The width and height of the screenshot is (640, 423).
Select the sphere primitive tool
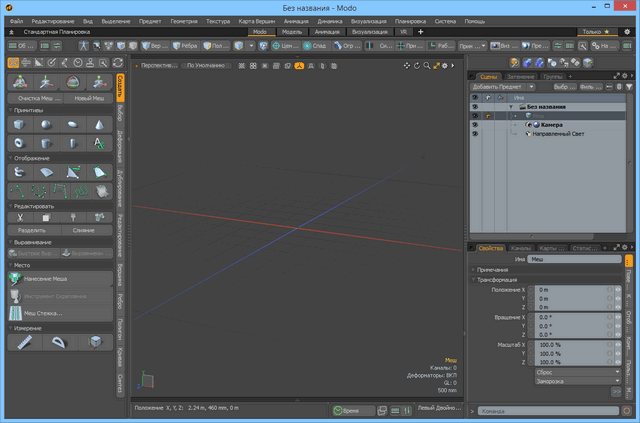pos(46,124)
